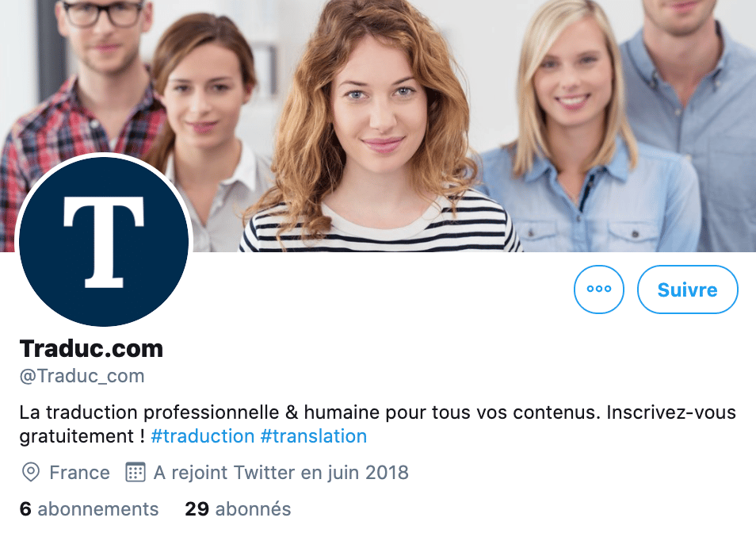Image resolution: width=756 pixels, height=533 pixels.
Task: View the 6 abonnements list
Action: tap(90, 509)
